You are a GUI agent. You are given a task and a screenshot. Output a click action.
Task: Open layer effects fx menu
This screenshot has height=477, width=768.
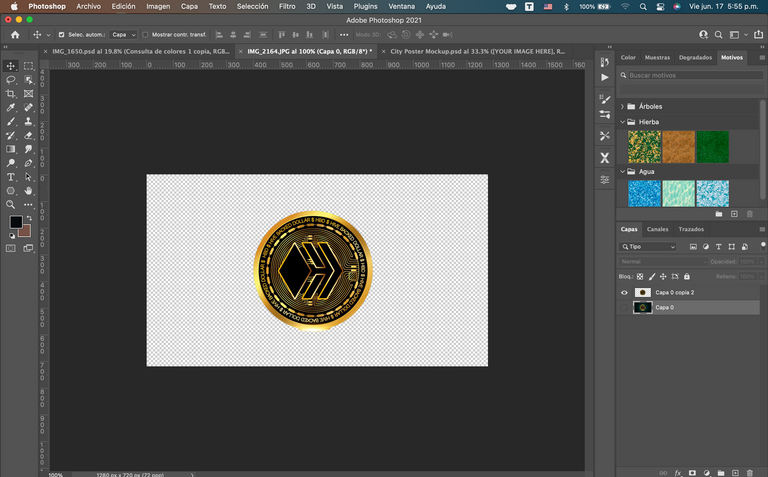[678, 473]
